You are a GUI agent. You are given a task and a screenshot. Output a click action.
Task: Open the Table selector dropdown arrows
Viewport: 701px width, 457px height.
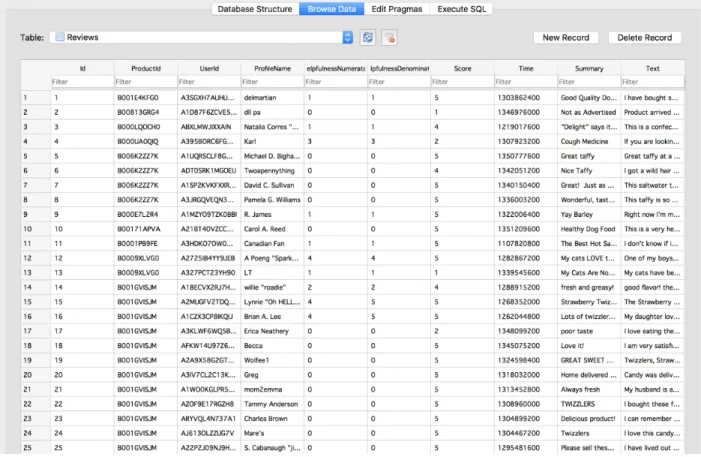point(347,38)
